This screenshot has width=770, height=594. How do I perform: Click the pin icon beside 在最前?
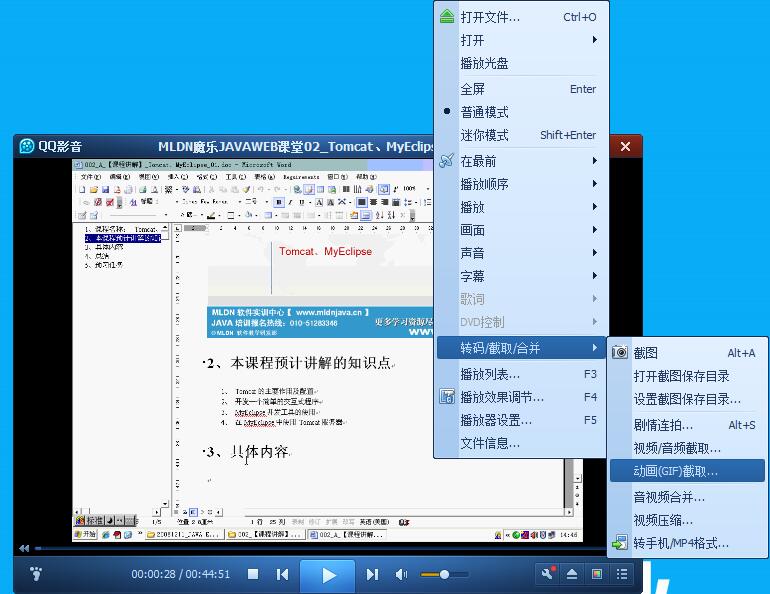tap(446, 161)
